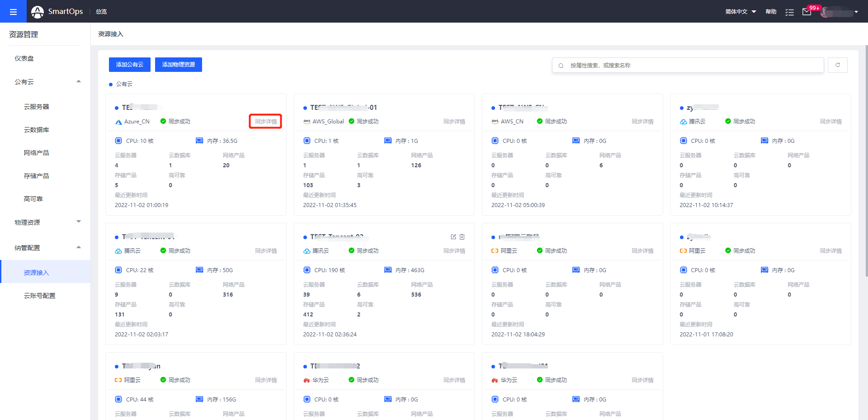
Task: Click the Azure_CN provider icon
Action: (x=118, y=122)
